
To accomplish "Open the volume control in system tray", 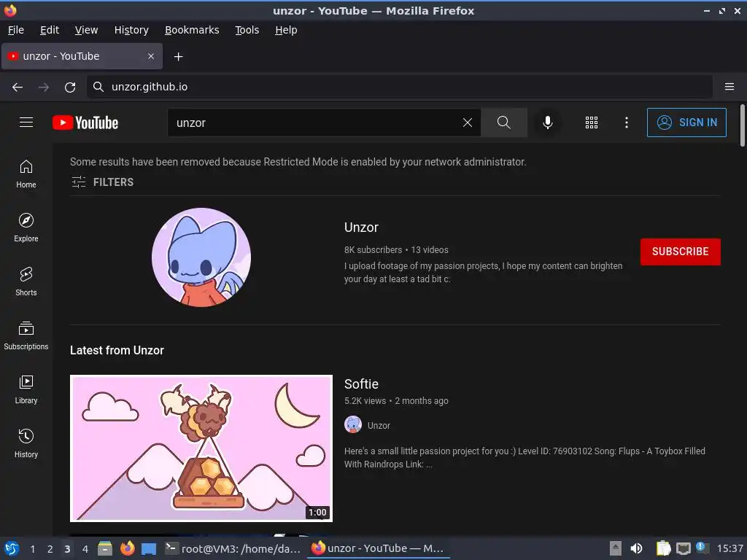I will click(x=636, y=548).
